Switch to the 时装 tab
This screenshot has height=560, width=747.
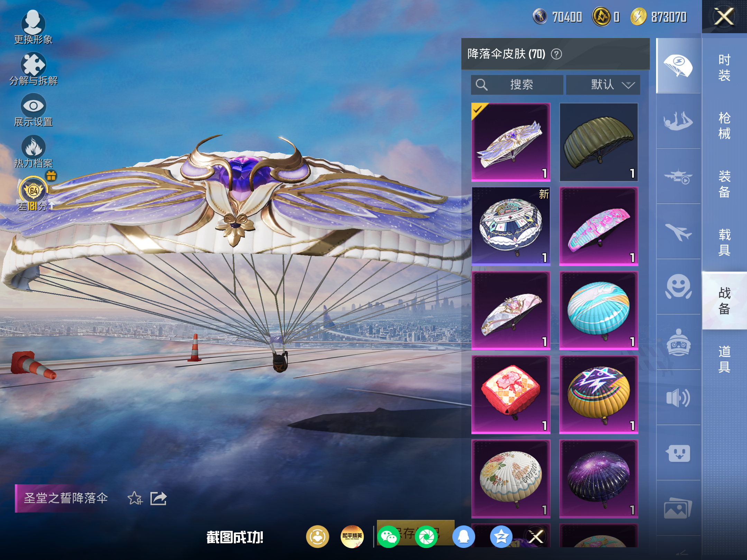point(724,67)
